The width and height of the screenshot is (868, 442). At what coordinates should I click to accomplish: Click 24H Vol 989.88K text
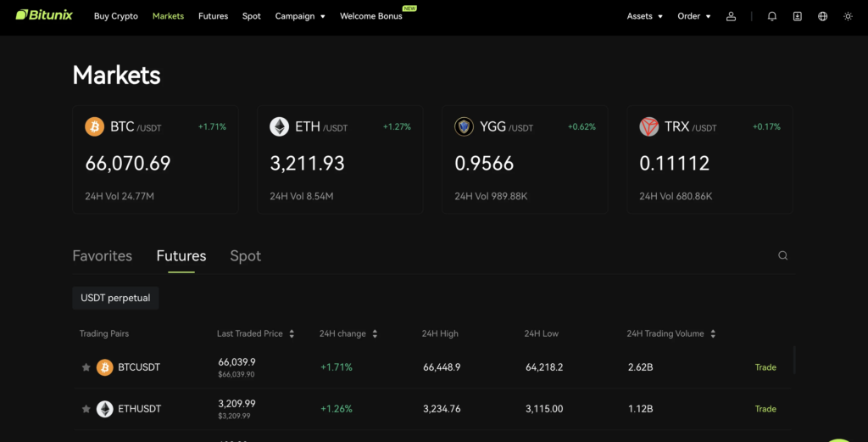491,196
